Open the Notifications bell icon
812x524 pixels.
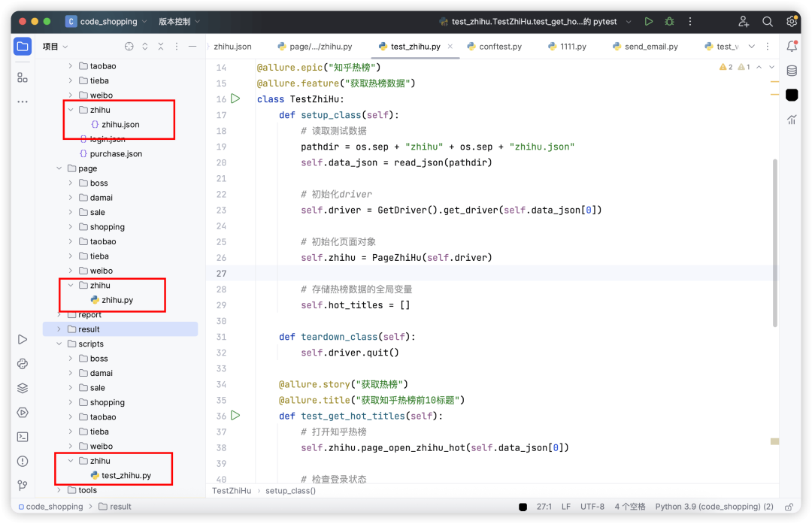pos(792,47)
